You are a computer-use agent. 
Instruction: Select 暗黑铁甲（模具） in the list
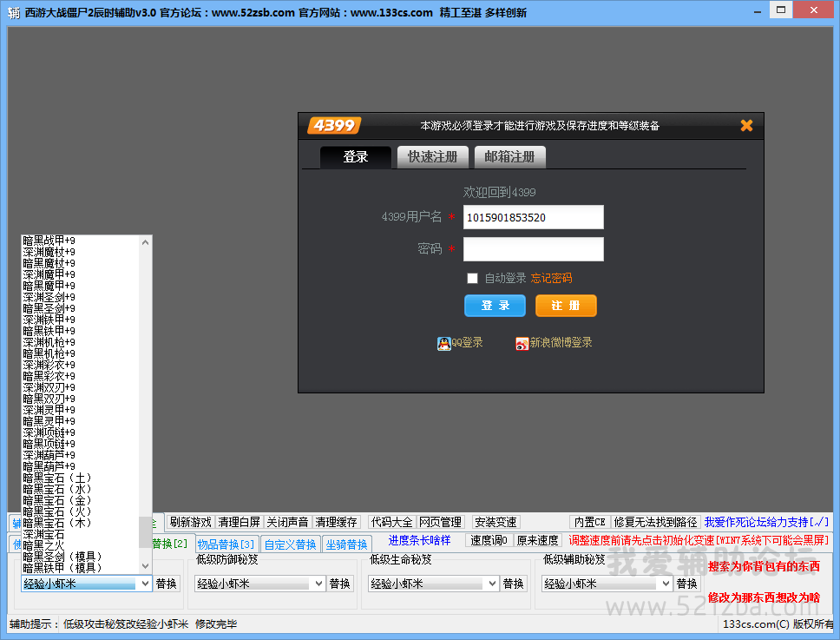tap(80, 568)
